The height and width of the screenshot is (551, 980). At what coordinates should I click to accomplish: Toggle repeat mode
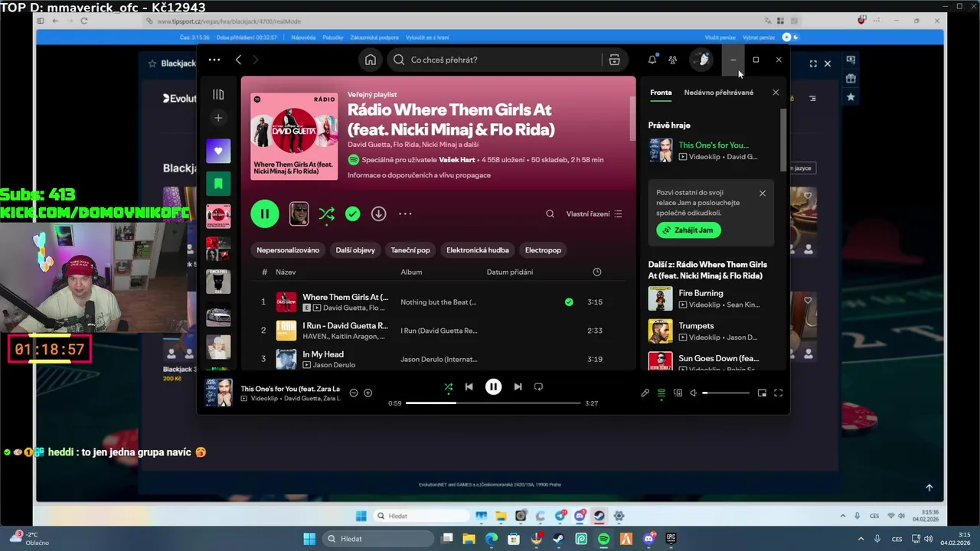pyautogui.click(x=538, y=387)
